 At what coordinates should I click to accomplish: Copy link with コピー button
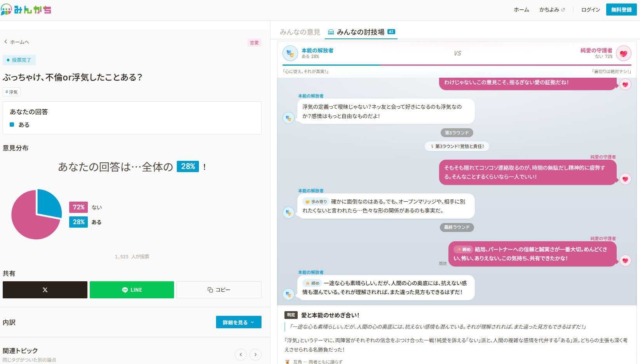219,290
